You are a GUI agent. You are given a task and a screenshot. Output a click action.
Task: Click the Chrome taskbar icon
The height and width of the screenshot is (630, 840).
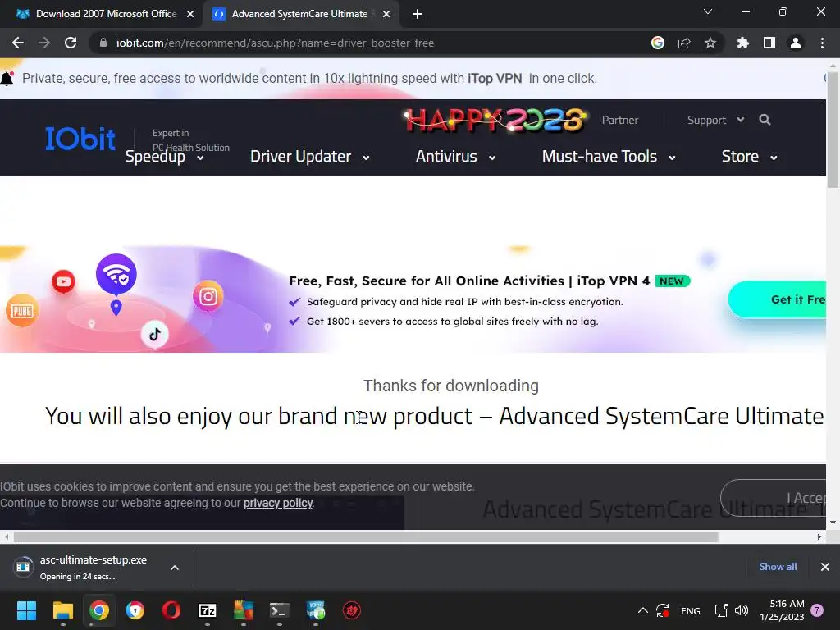point(99,610)
